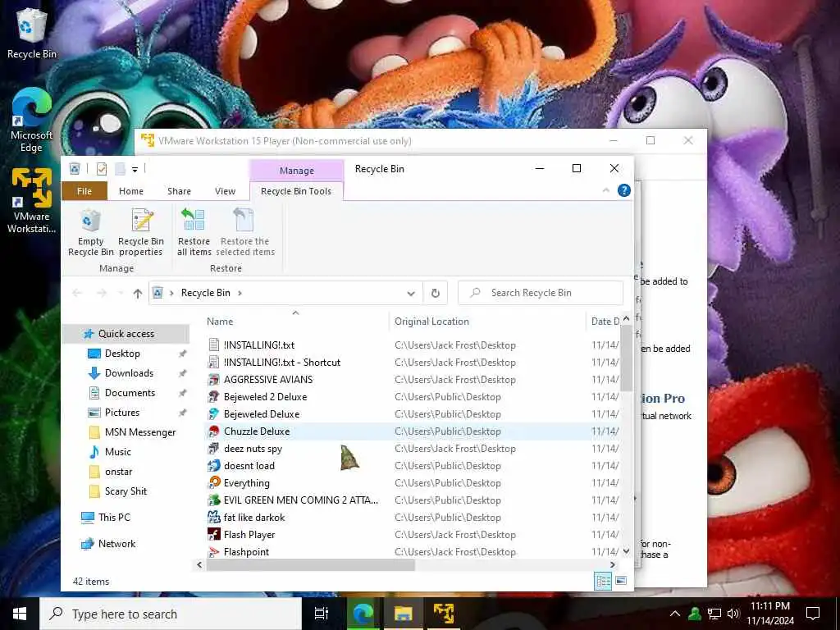
Task: Click the Windows Start button
Action: click(x=20, y=614)
